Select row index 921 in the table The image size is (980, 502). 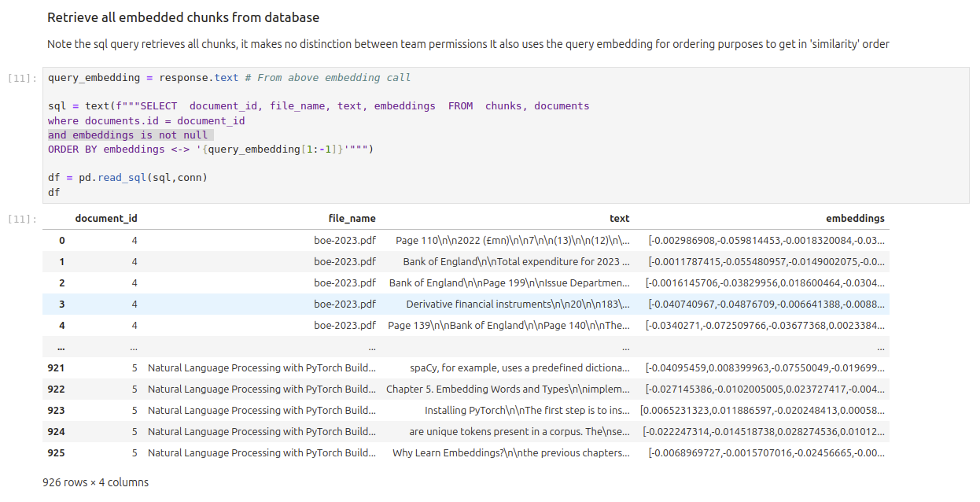56,368
